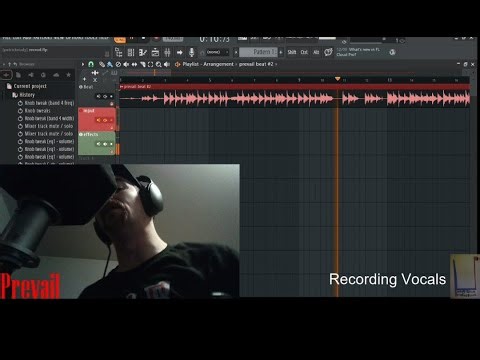The image size is (480, 360).
Task: Toggle the effects track second speaker icon
Action: (105, 144)
